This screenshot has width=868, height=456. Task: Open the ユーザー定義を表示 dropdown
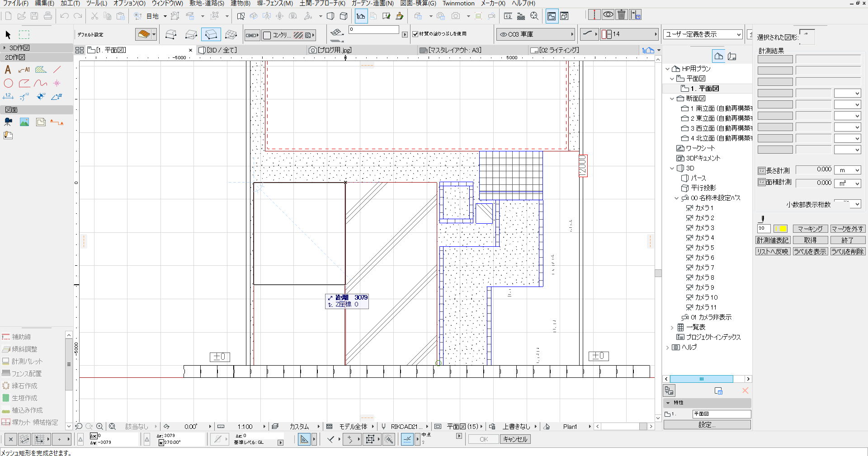point(703,34)
